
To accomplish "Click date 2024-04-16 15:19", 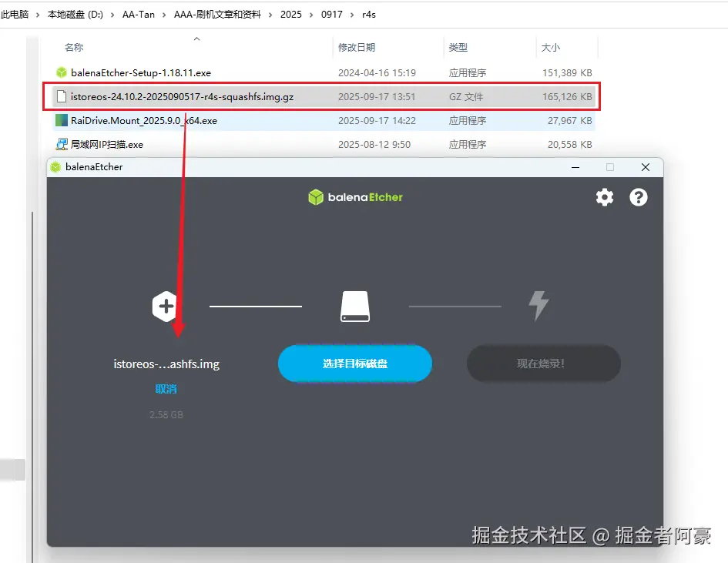I will coord(377,73).
